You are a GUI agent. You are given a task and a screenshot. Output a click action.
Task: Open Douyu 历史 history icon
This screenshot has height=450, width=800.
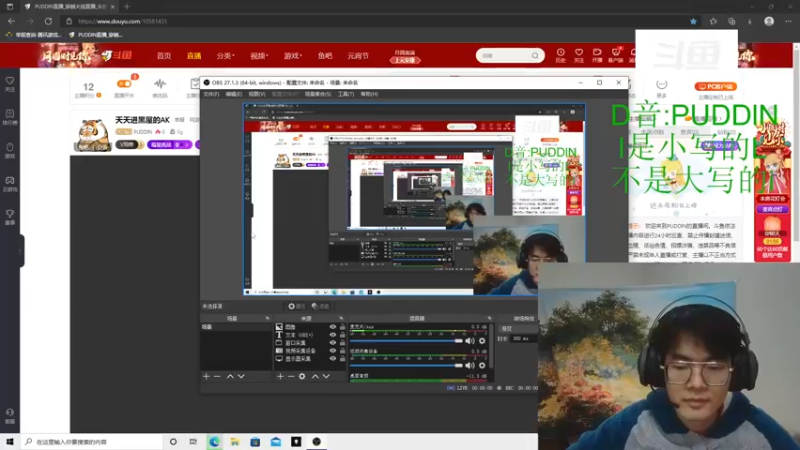coord(561,56)
